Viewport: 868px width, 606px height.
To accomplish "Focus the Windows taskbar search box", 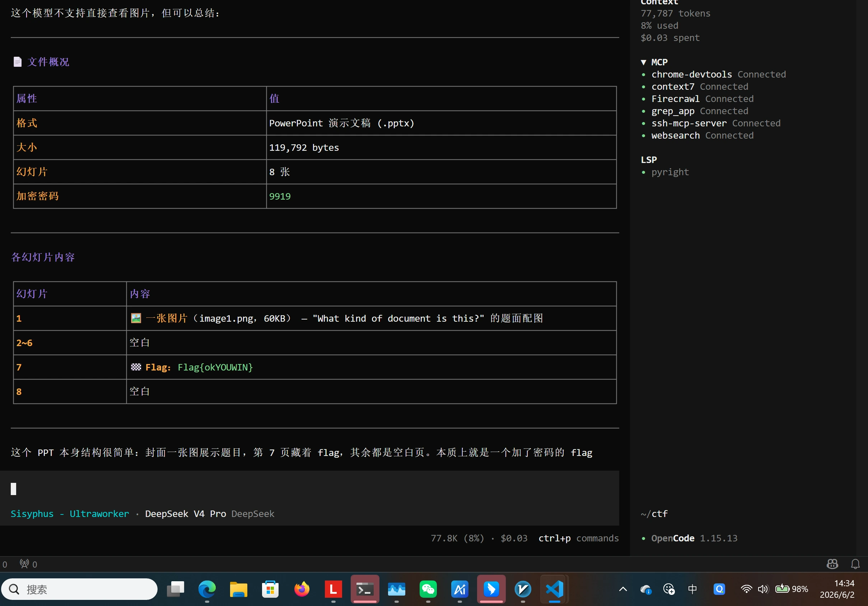I will point(79,589).
